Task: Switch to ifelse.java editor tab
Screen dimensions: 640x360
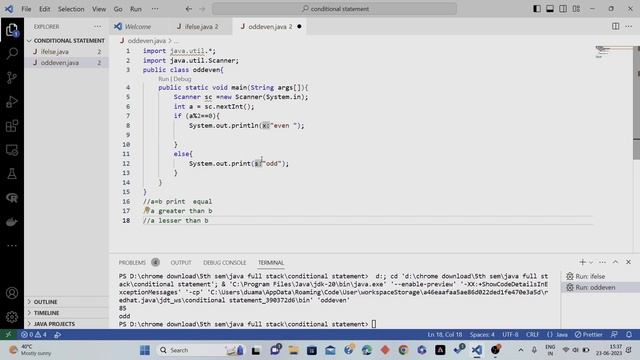Action: (x=200, y=27)
